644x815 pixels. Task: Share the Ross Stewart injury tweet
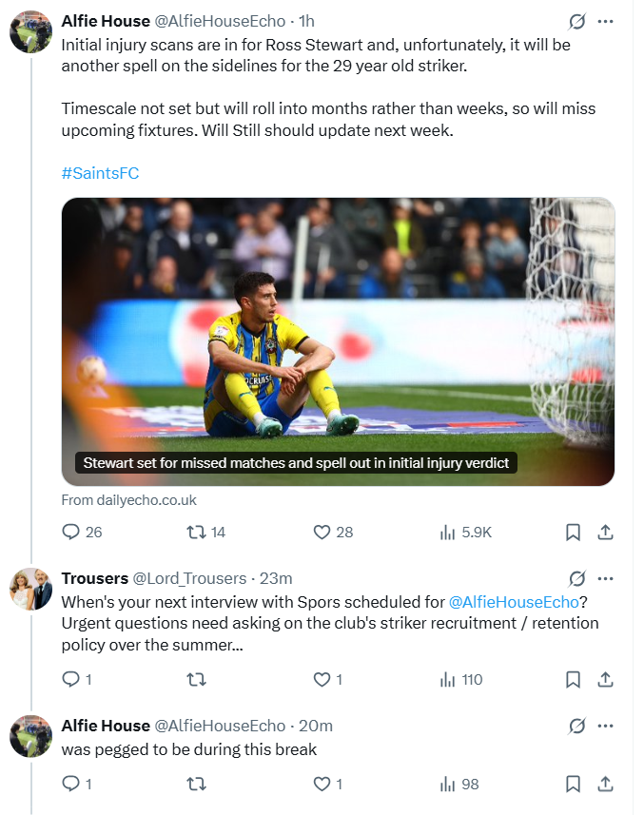pos(605,533)
